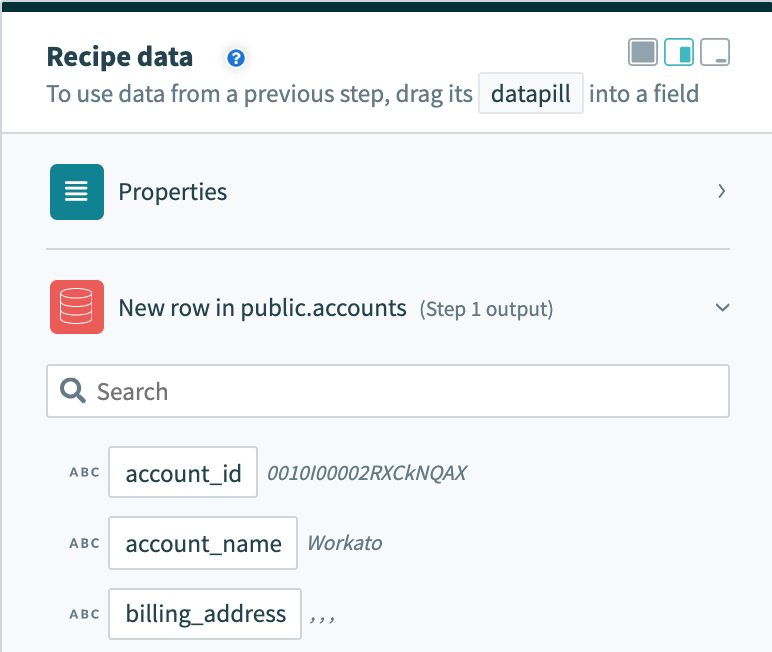Open the Properties row label
This screenshot has height=652, width=772.
point(173,192)
